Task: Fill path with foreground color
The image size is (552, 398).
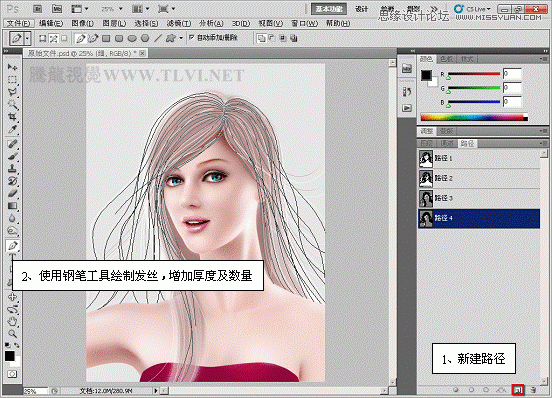Action: pyautogui.click(x=456, y=390)
